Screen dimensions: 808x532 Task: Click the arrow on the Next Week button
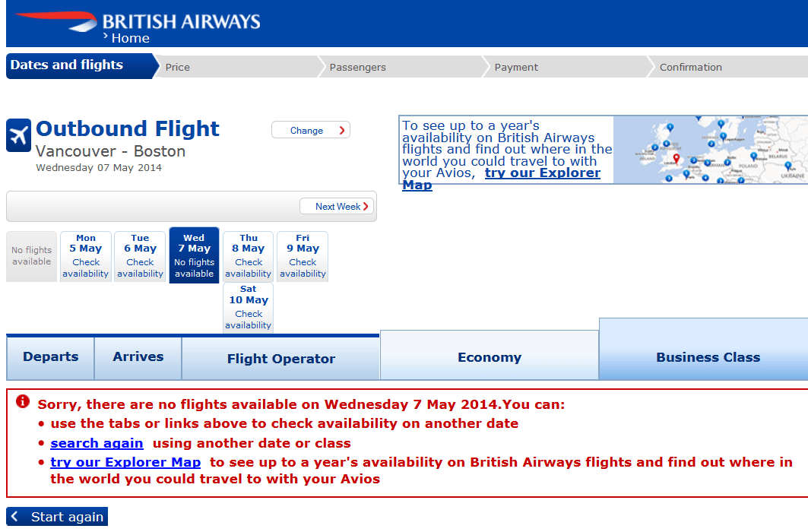click(x=366, y=206)
